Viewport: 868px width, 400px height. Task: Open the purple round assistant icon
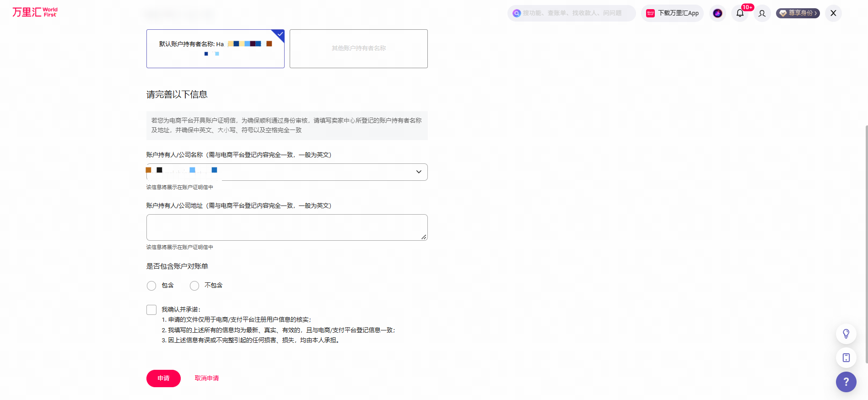tap(717, 13)
